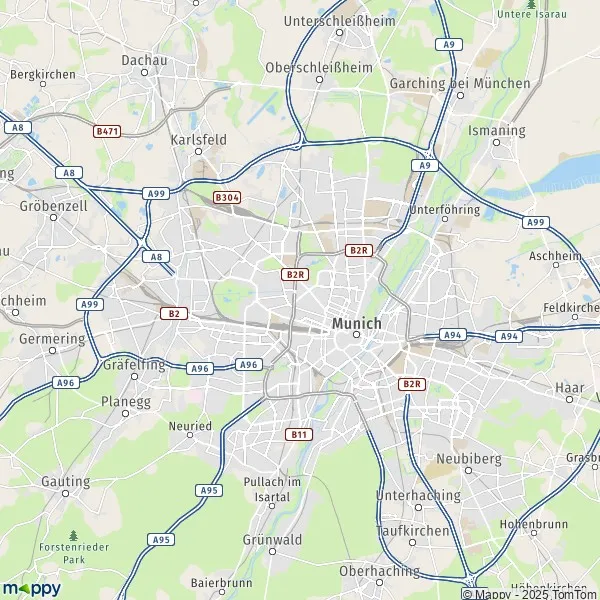Select the Grünwald town label

pos(272,540)
